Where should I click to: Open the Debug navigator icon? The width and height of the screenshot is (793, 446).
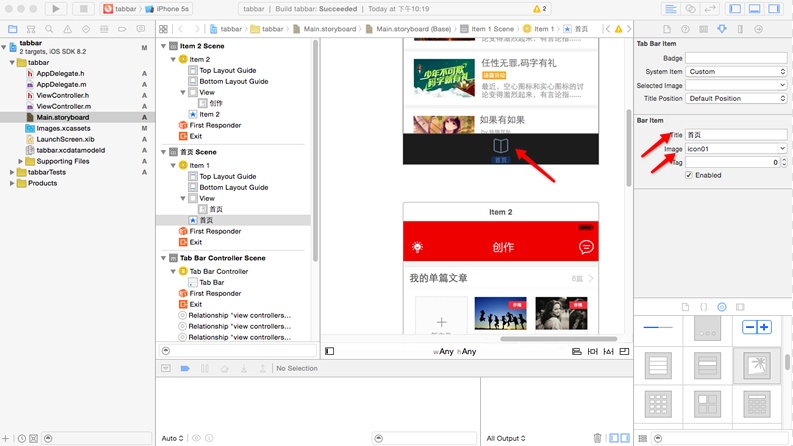pos(104,29)
